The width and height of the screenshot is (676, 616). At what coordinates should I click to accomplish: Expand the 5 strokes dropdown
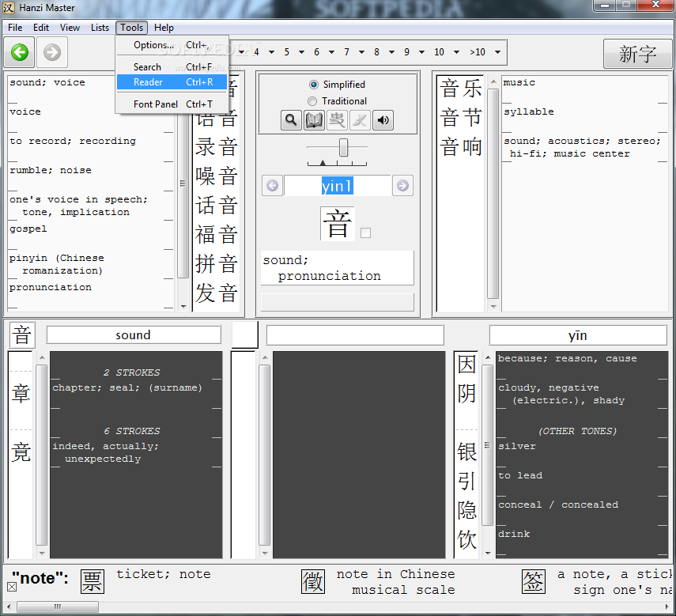click(302, 52)
